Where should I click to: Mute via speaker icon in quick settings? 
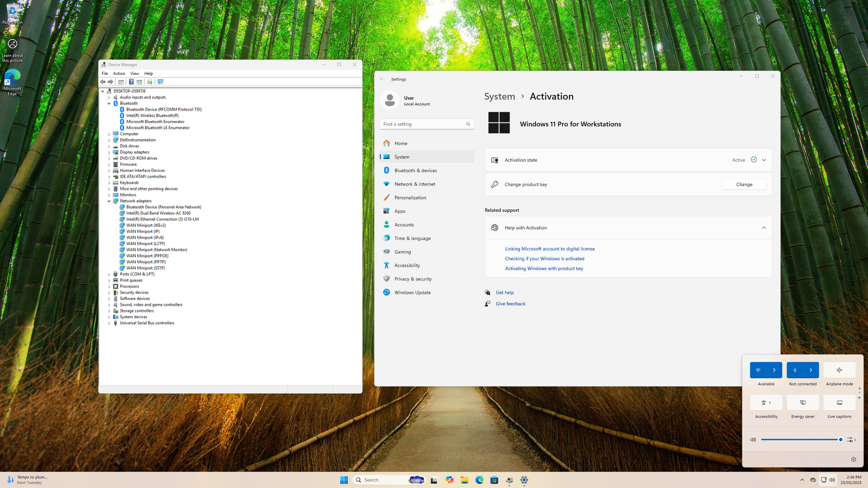753,440
